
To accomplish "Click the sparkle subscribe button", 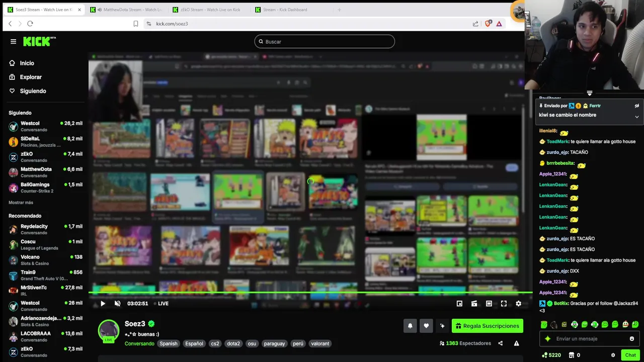I will pos(442,326).
